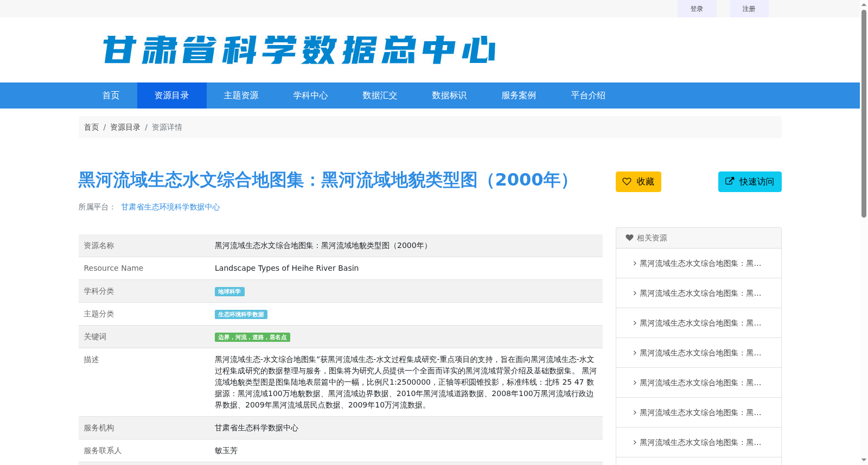Image resolution: width=868 pixels, height=465 pixels.
Task: Expand the seventh related resource chevron
Action: 635,442
